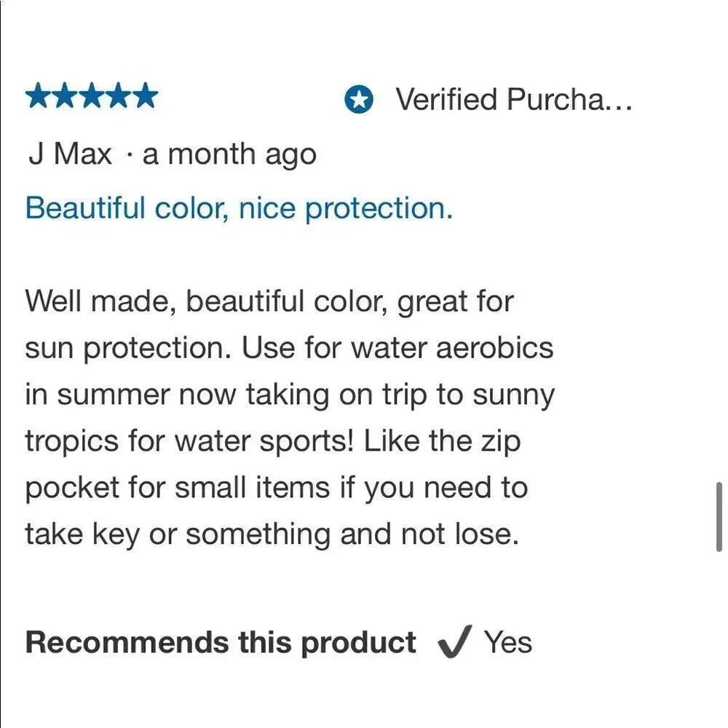Click the second star in the rating
The image size is (728, 728).
pos(66,95)
